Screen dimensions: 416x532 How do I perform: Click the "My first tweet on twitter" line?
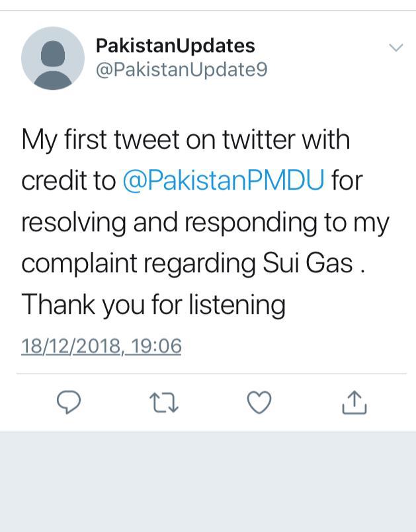pyautogui.click(x=186, y=140)
